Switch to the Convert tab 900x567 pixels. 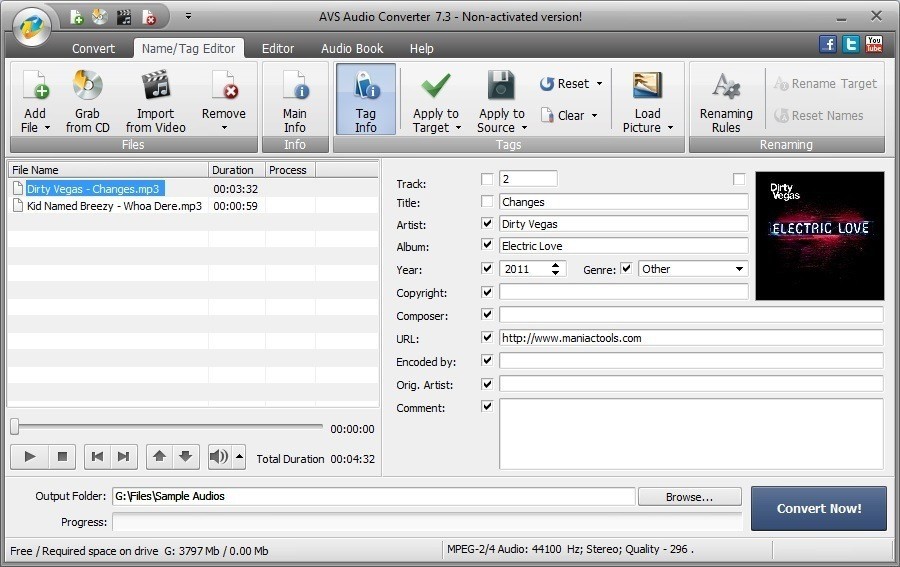click(x=93, y=49)
